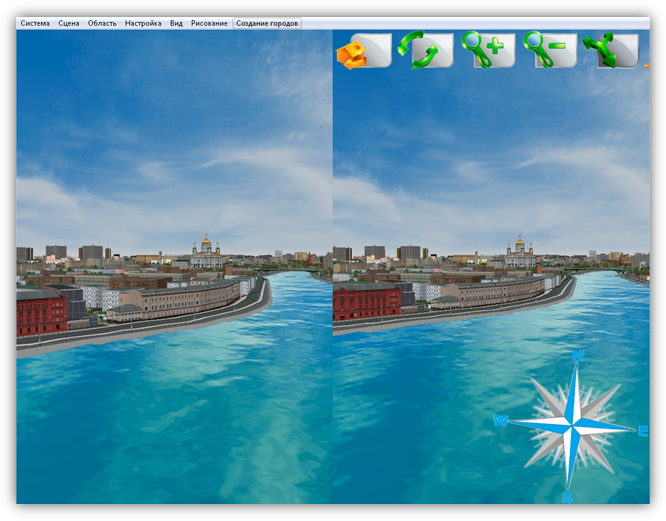The height and width of the screenshot is (521, 666).
Task: Click the E letter on the compass
Action: click(643, 431)
